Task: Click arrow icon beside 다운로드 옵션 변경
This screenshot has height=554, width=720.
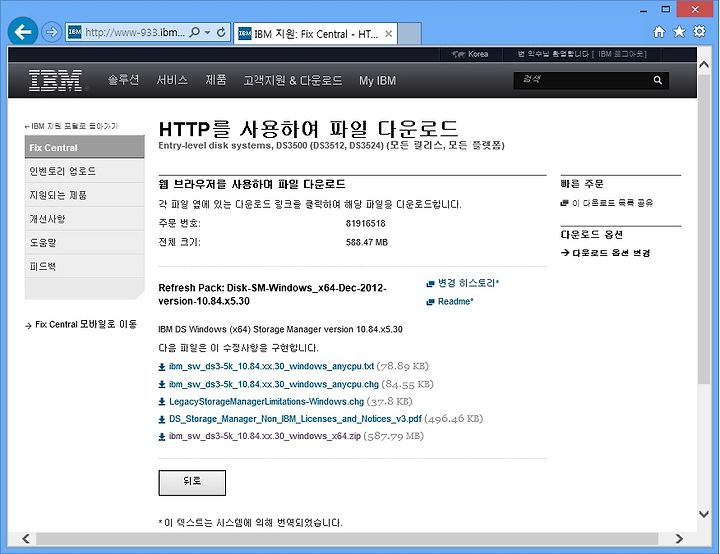Action: click(x=565, y=253)
